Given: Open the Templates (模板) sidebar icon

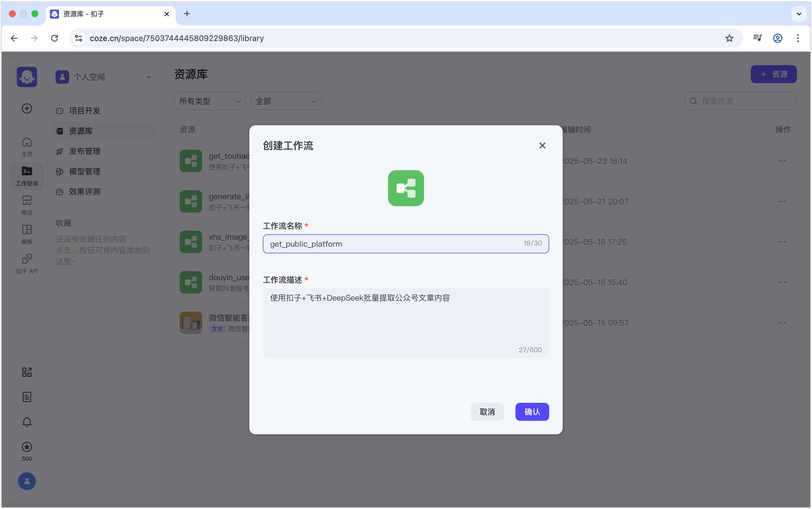Looking at the screenshot, I should [x=27, y=234].
